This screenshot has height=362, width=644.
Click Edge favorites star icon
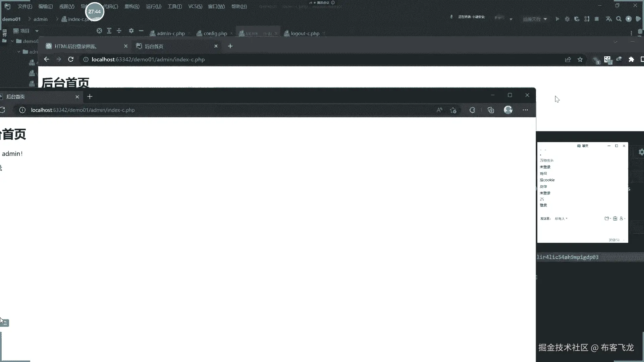(453, 110)
